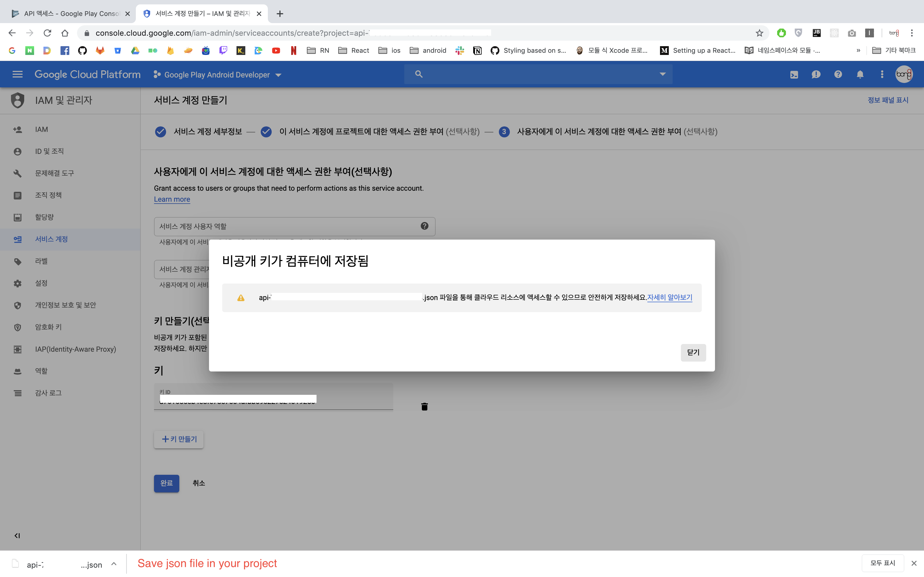Click the 모두 표시 downloads button
The width and height of the screenshot is (924, 577).
pyautogui.click(x=882, y=563)
